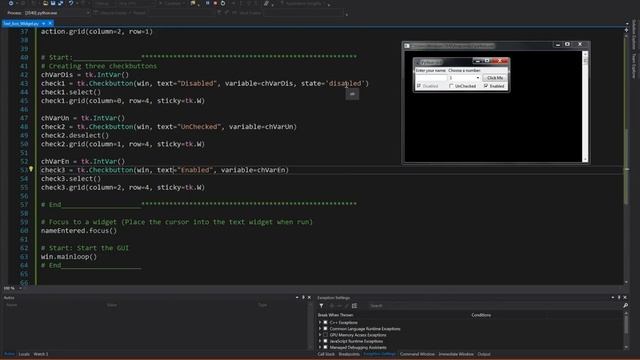Toggle JavaScript Runtime Exceptions checkbox
640x360 pixels.
click(x=326, y=341)
